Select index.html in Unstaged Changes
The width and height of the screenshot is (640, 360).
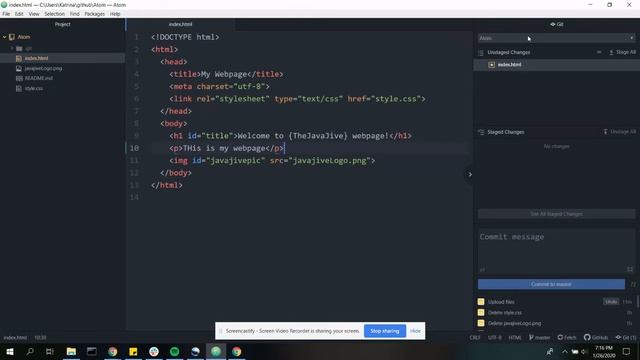[557, 65]
